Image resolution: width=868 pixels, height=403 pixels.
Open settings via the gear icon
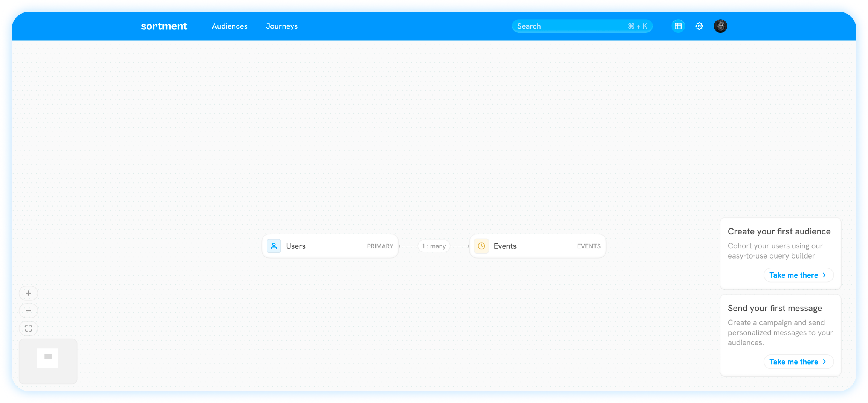699,26
